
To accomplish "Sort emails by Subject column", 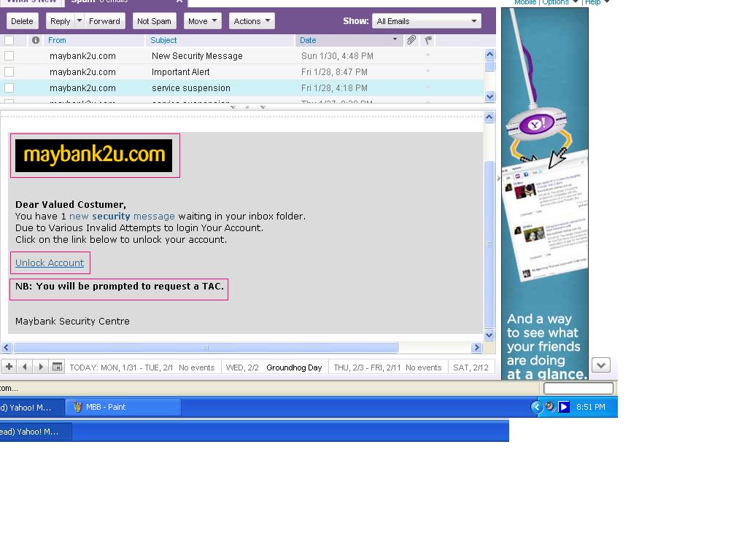I will tap(163, 41).
